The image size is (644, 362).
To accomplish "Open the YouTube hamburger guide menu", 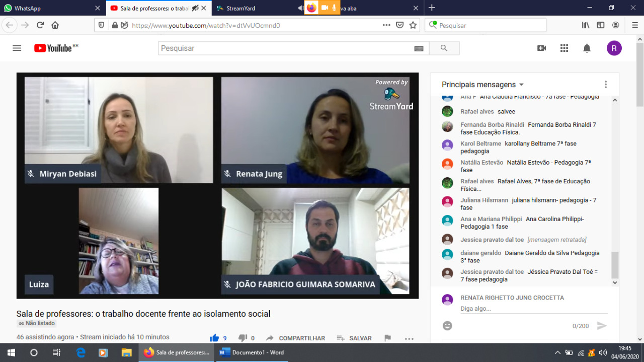I will [x=17, y=48].
